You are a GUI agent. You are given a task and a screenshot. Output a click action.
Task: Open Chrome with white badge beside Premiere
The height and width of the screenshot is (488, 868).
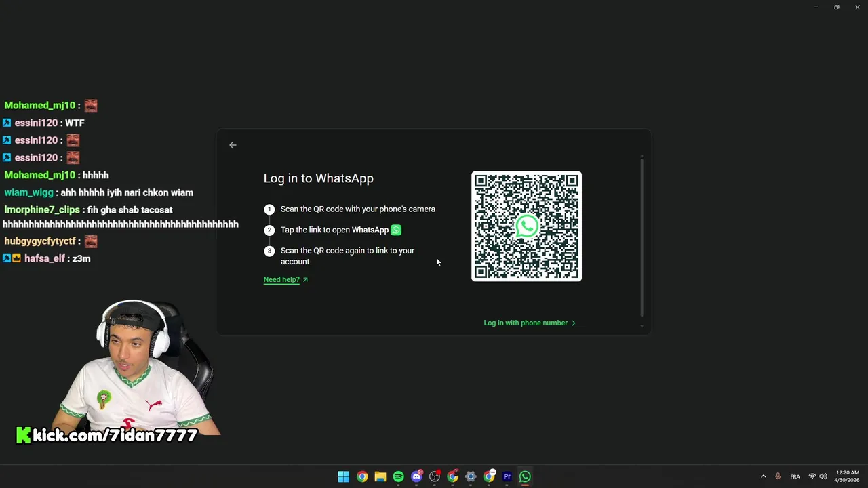(489, 476)
